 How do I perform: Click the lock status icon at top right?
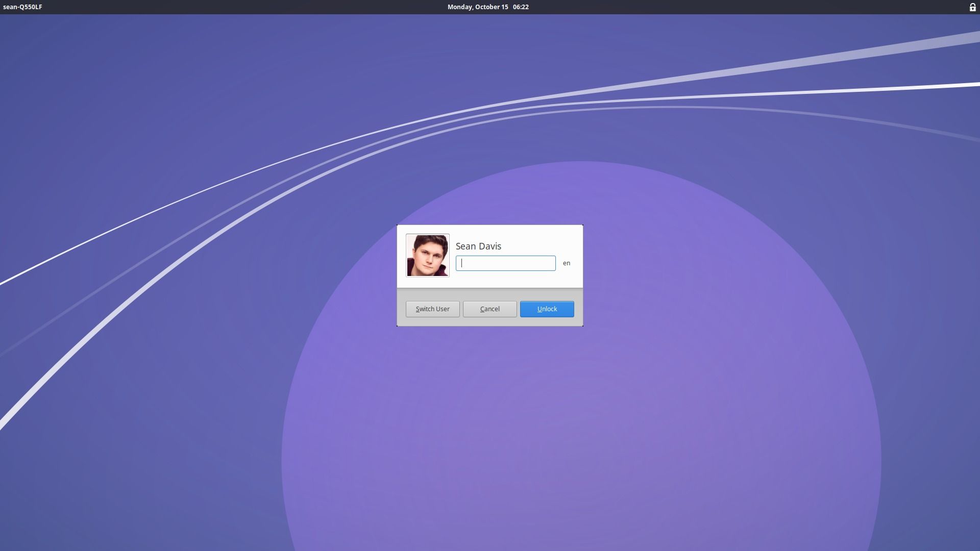tap(973, 7)
